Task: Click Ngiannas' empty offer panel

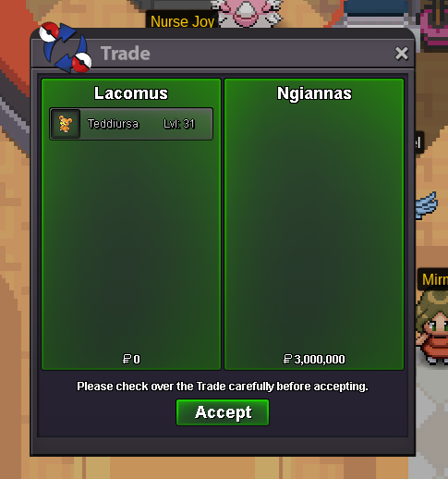Action: point(314,224)
